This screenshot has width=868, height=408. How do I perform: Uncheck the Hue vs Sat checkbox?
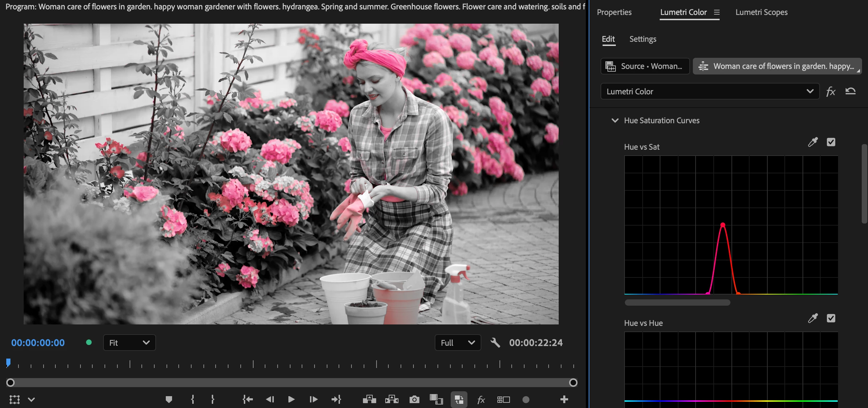[x=831, y=142]
